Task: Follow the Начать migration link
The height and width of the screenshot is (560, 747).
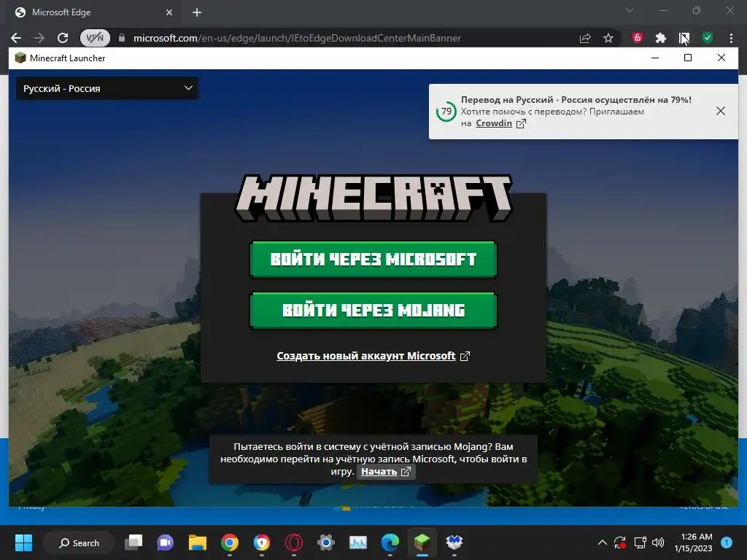Action: (385, 472)
